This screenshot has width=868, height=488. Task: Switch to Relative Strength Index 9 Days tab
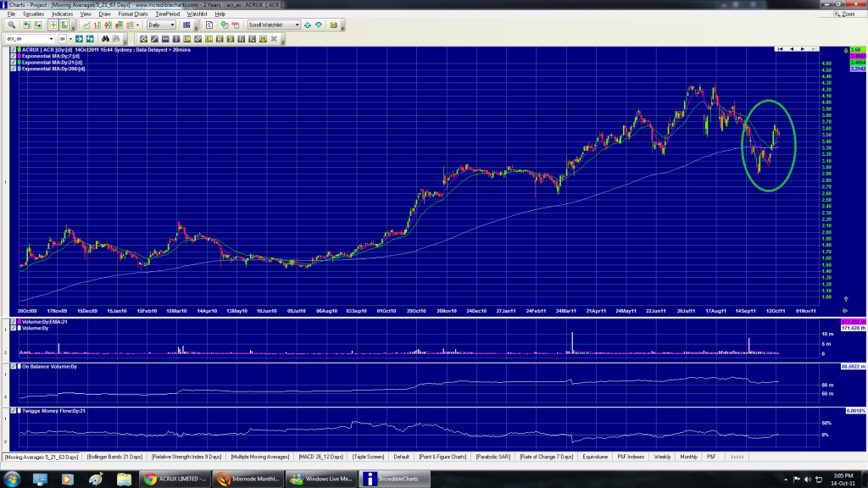186,457
